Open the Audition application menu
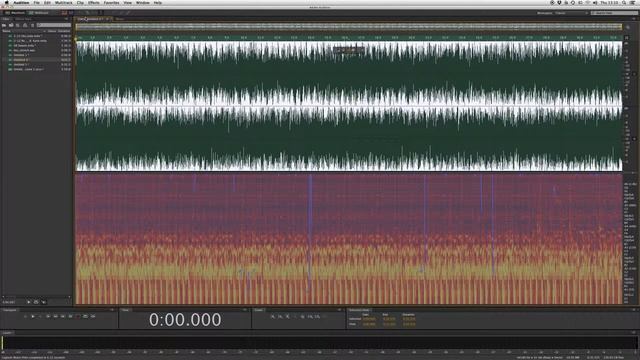640x360 pixels. (21, 2)
